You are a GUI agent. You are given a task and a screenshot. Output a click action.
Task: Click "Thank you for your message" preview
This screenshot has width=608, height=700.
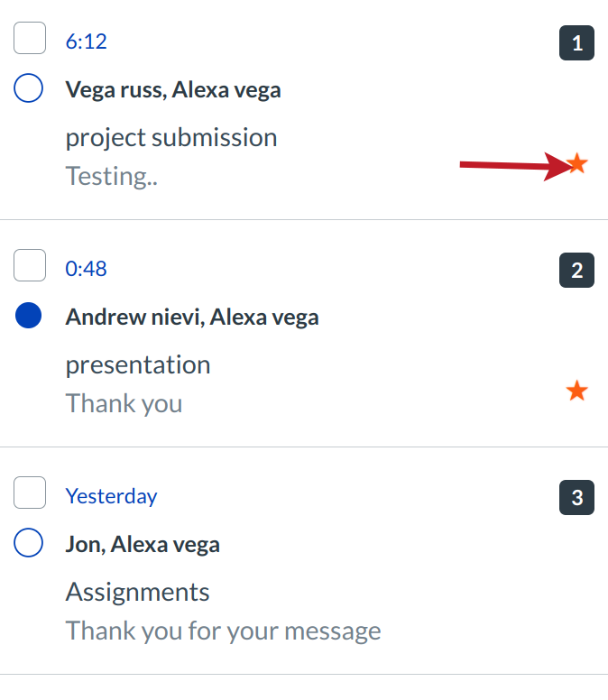coord(223,631)
